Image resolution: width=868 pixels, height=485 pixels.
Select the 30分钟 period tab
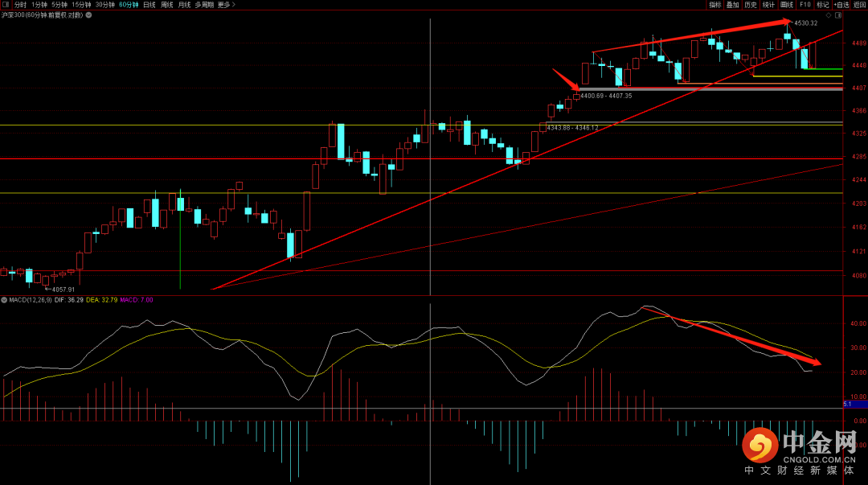tap(105, 5)
